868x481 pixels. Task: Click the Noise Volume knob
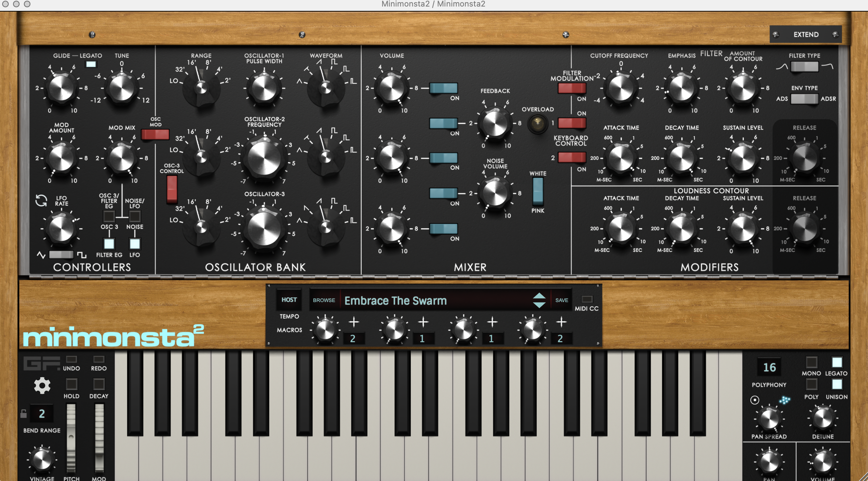tap(495, 193)
